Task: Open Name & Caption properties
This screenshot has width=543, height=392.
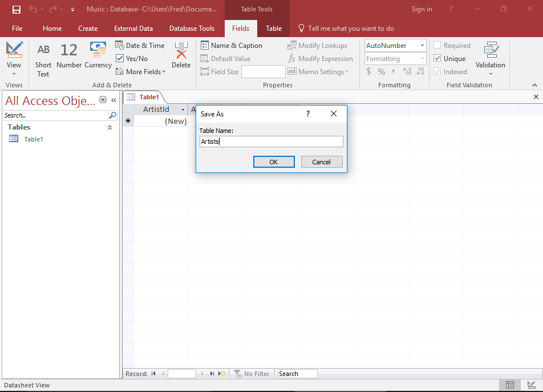Action: click(232, 46)
